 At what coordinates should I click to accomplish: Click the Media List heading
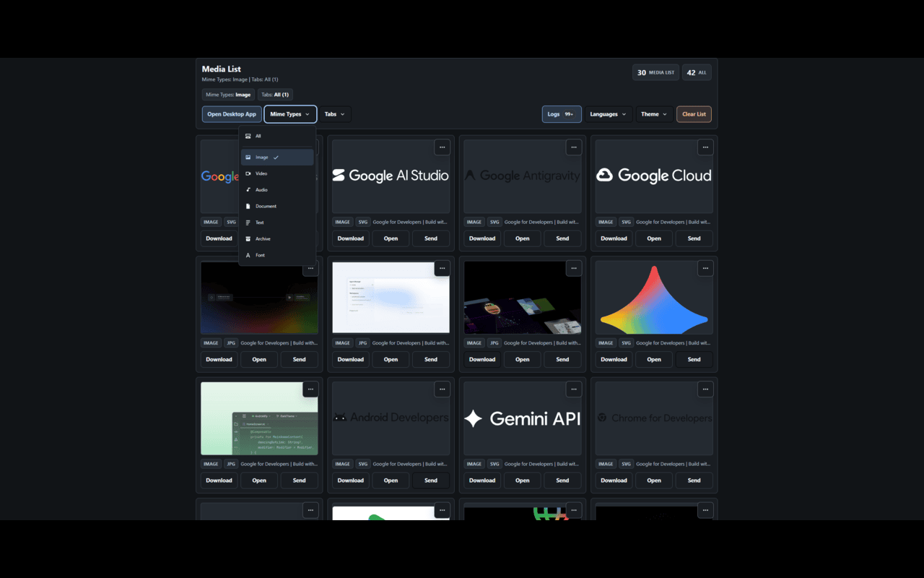tap(222, 69)
